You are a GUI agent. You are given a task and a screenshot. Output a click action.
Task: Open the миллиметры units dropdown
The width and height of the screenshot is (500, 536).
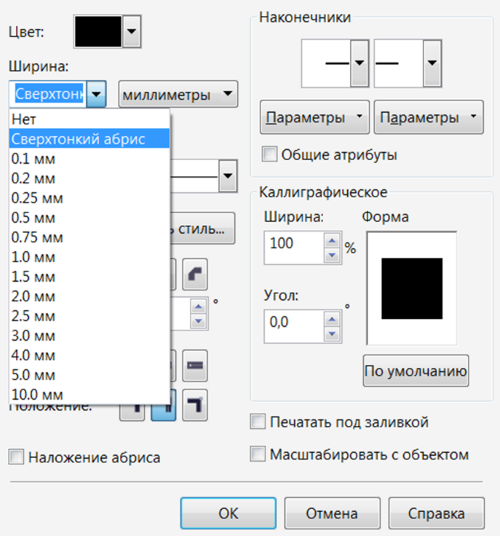coord(178,94)
